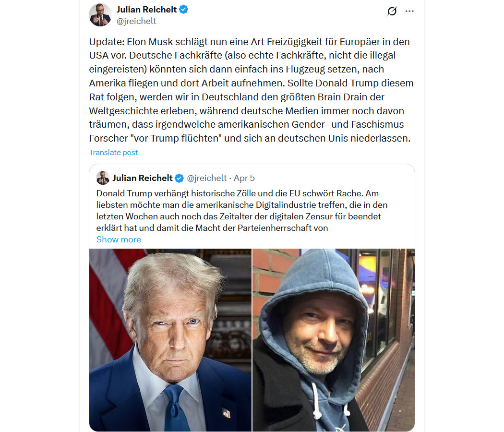Open Julian Reichelt profile via top display name

click(146, 10)
